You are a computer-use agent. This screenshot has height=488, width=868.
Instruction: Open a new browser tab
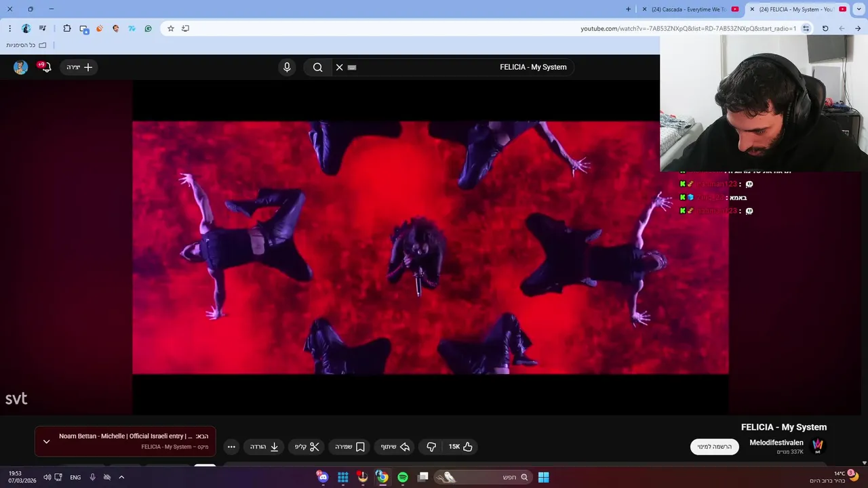[x=628, y=9]
